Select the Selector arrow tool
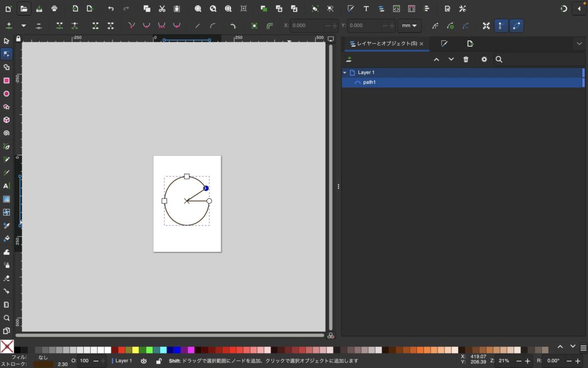Viewport: 588px width, 368px height. tap(6, 41)
